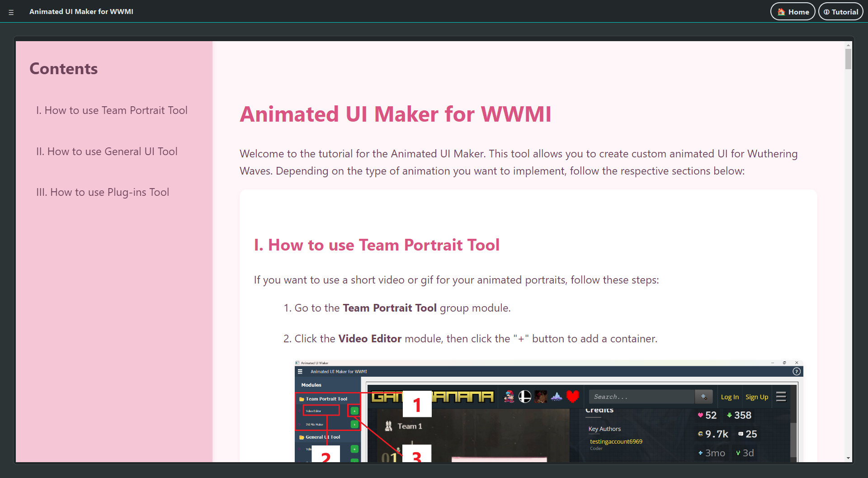Open the testingaccount6969 author profile
The image size is (868, 478).
(x=615, y=441)
